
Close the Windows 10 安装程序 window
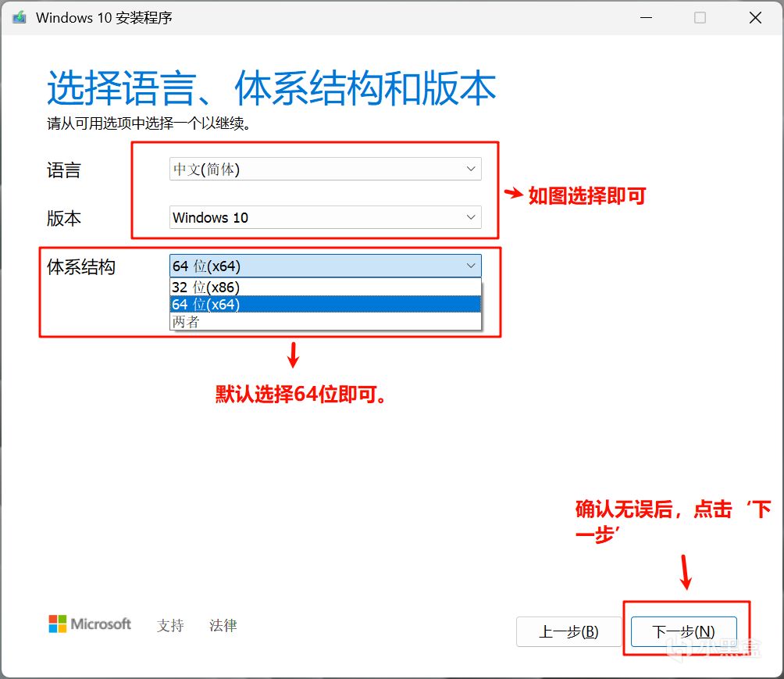(756, 18)
